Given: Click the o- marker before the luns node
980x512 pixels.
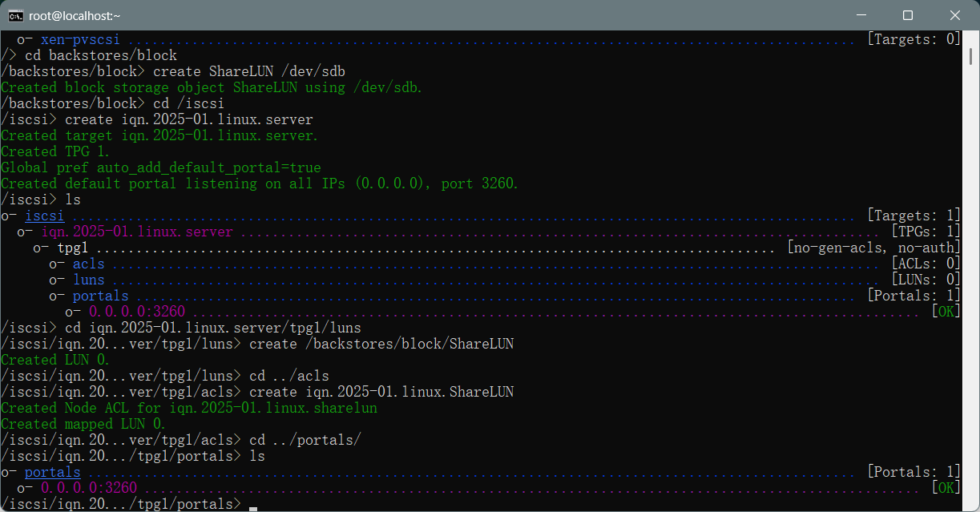Looking at the screenshot, I should pos(57,280).
